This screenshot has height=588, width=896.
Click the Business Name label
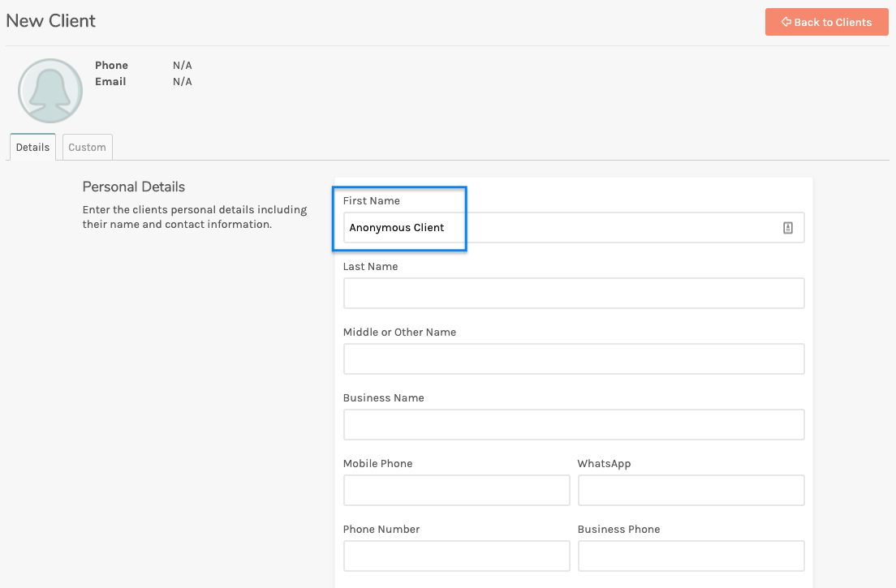pos(383,398)
